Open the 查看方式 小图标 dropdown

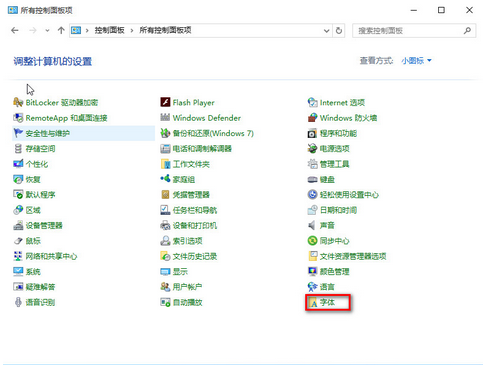(x=416, y=61)
